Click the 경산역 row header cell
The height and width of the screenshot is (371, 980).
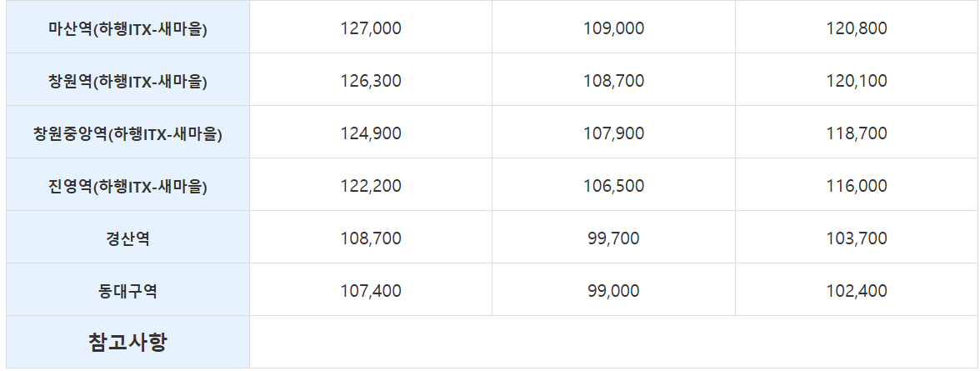(127, 238)
